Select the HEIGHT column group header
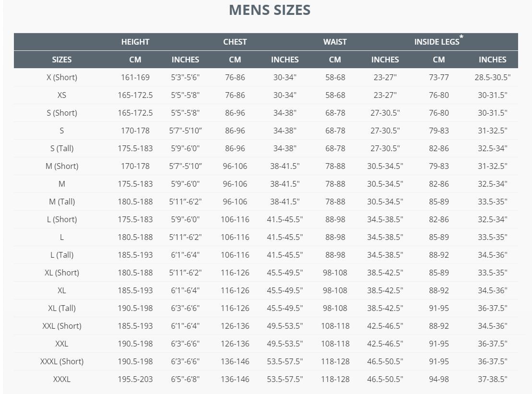The height and width of the screenshot is (394, 532). [135, 42]
